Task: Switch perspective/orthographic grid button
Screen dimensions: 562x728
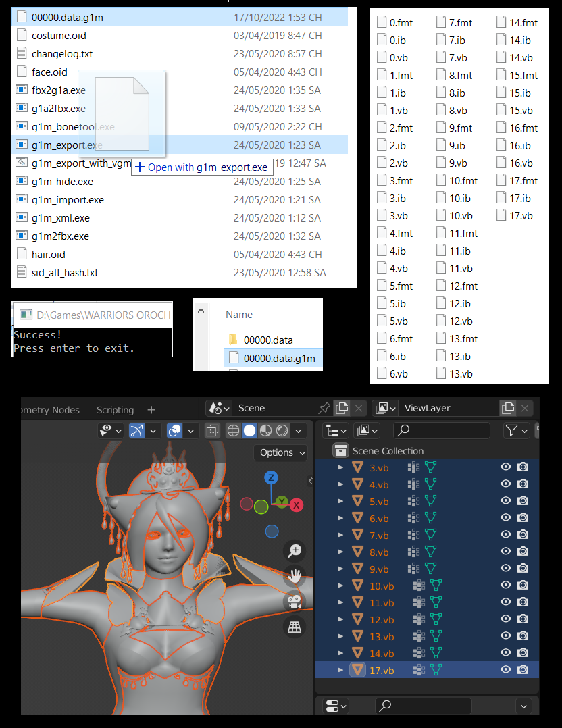Action: tap(295, 627)
